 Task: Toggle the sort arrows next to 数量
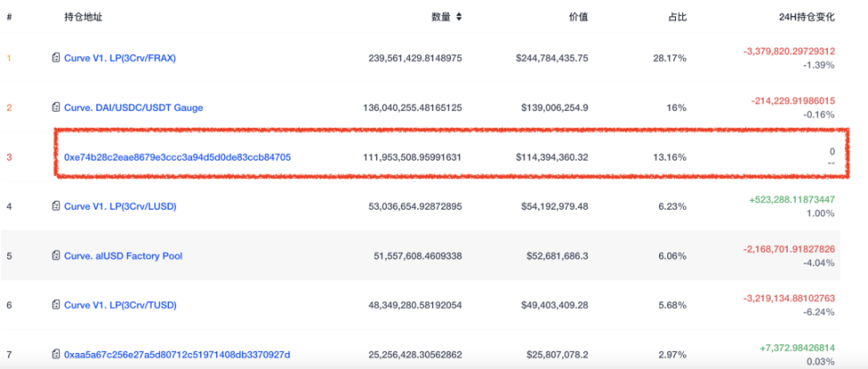pos(459,16)
